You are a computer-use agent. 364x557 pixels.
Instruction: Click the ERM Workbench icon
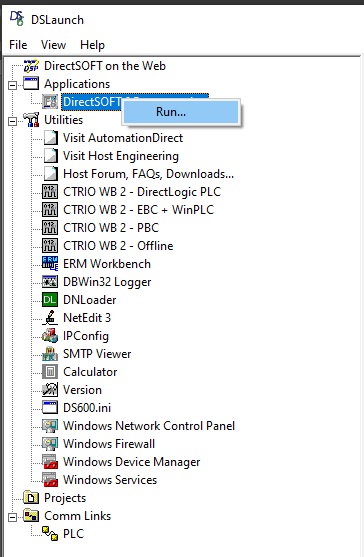point(50,264)
